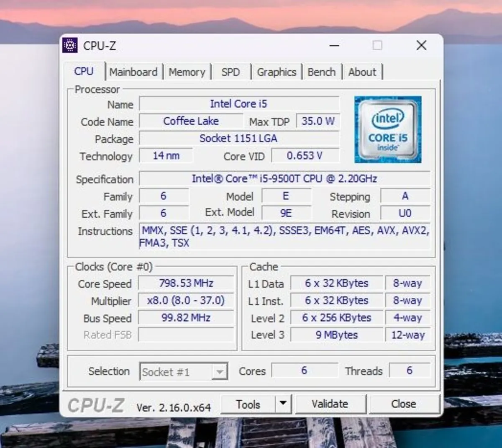Screen dimensions: 502x448
Task: Show the About tab
Action: click(362, 72)
